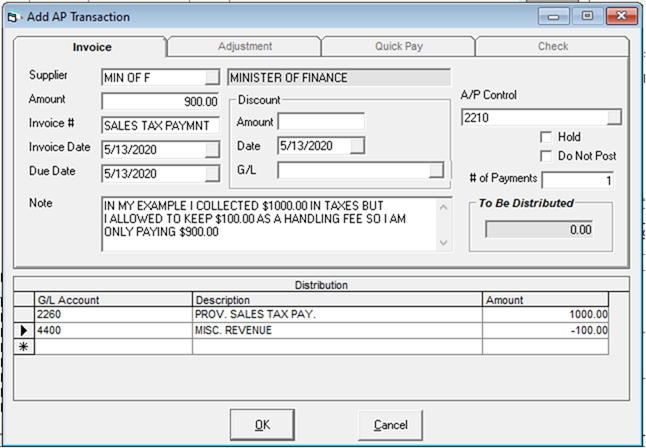The image size is (646, 448).
Task: Click the Note scrollbar up arrow
Action: [x=443, y=207]
